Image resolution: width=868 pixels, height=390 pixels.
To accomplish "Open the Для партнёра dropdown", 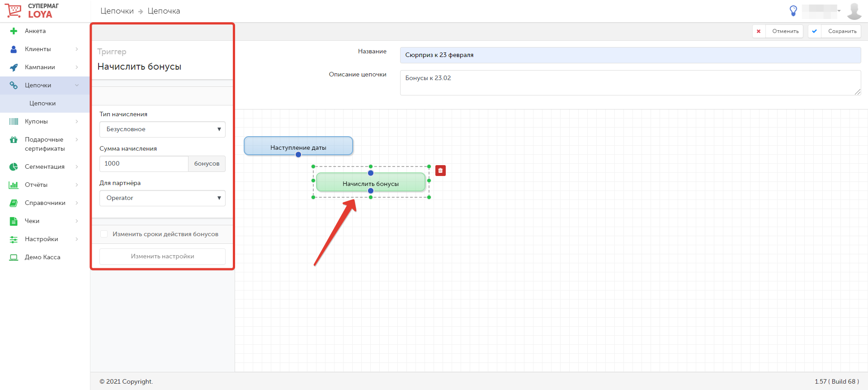I will 162,198.
